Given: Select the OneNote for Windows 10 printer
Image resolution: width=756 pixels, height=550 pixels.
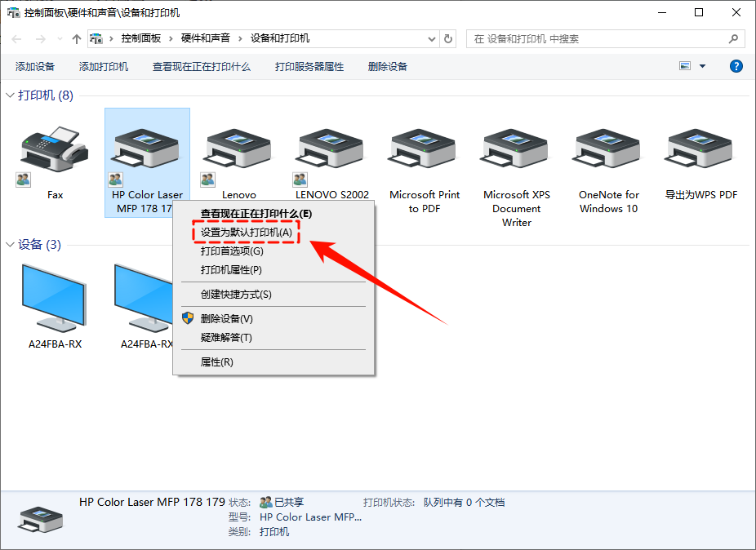Looking at the screenshot, I should [607, 151].
